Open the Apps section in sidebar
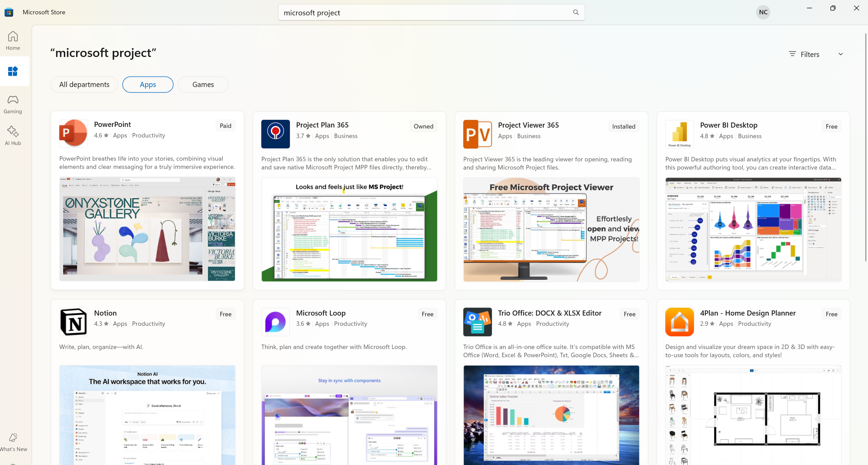The image size is (868, 465). pos(13,71)
